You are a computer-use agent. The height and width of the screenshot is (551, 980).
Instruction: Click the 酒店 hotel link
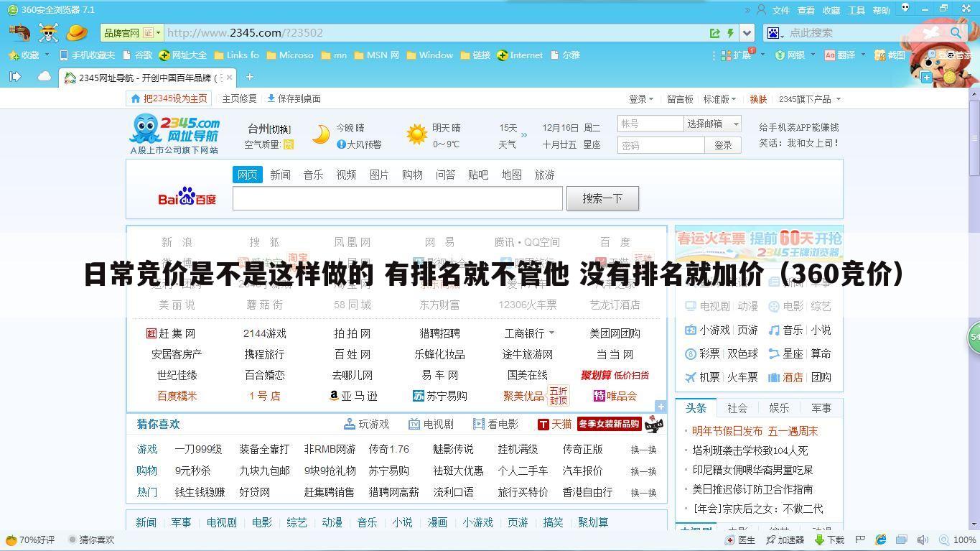pyautogui.click(x=793, y=377)
